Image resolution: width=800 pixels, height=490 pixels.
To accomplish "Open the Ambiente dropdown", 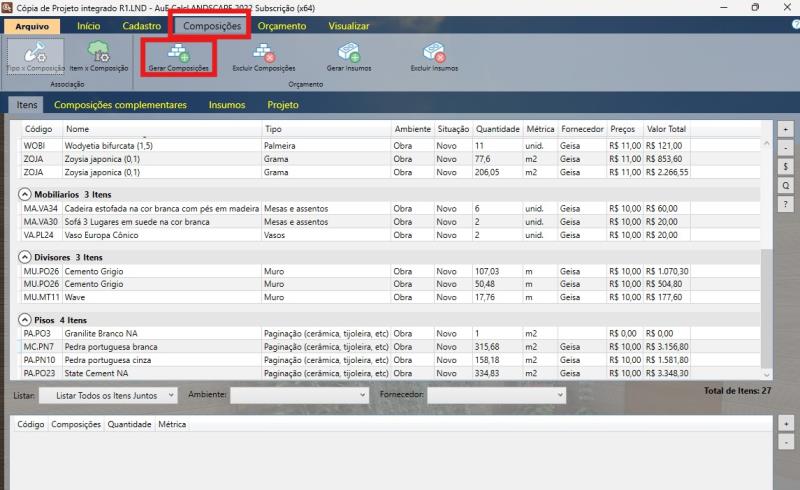I will pos(300,396).
